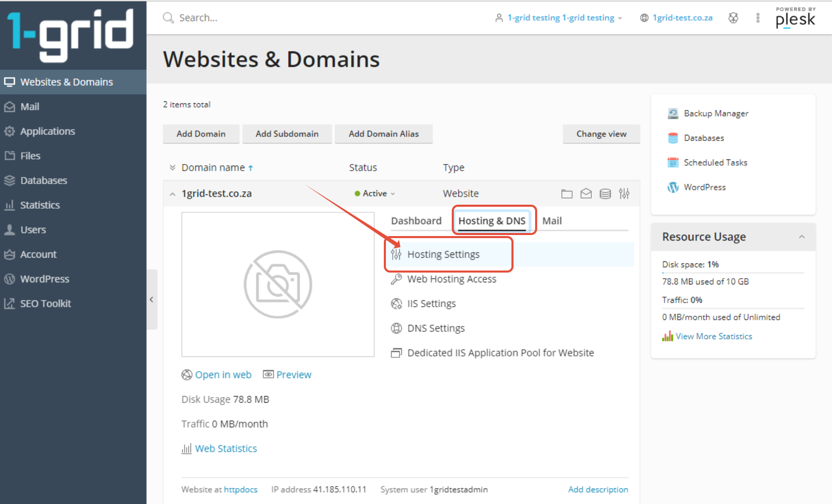
Task: Open the mail envelope icon in the domain row
Action: tap(586, 193)
